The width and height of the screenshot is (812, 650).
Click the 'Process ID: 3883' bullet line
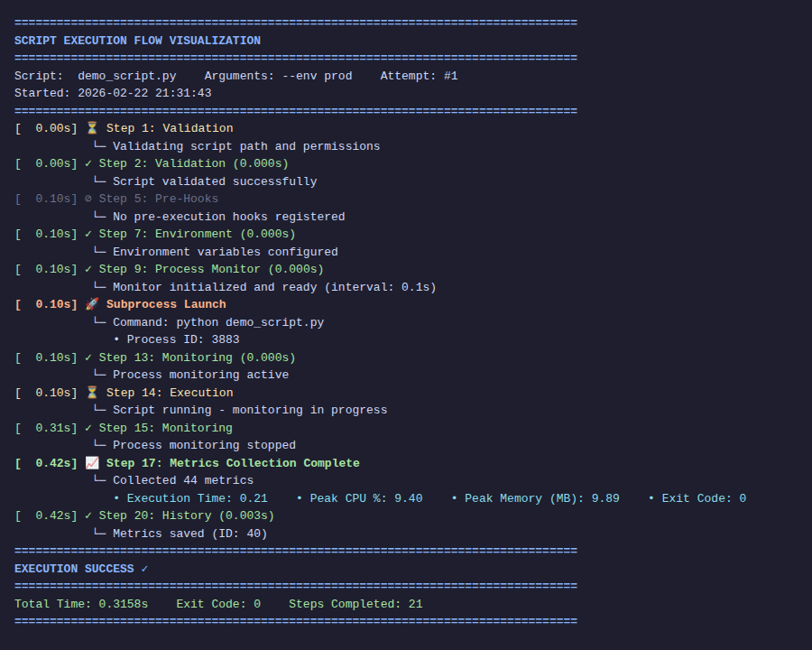[176, 339]
